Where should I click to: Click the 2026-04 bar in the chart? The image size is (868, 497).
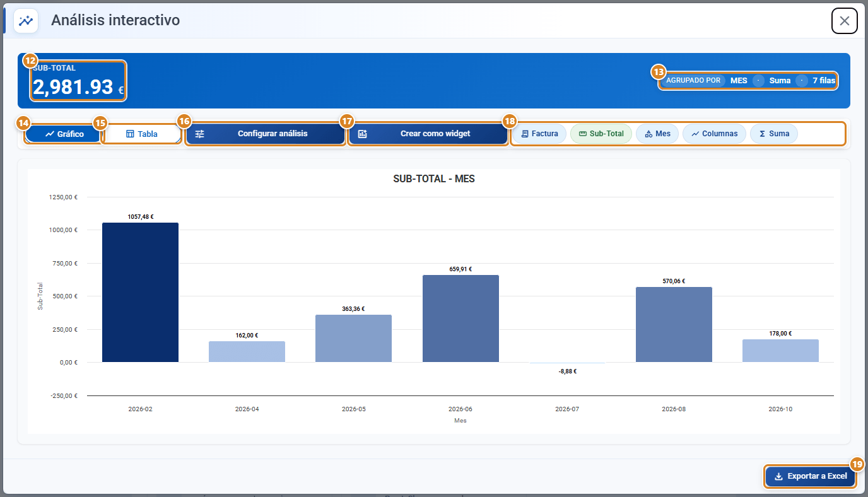tap(247, 352)
